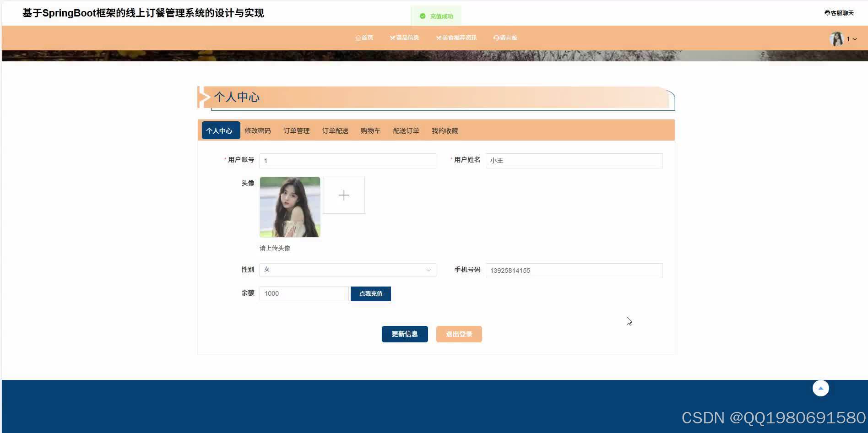Focus the 用户账号 input field
The image size is (868, 433).
[348, 161]
